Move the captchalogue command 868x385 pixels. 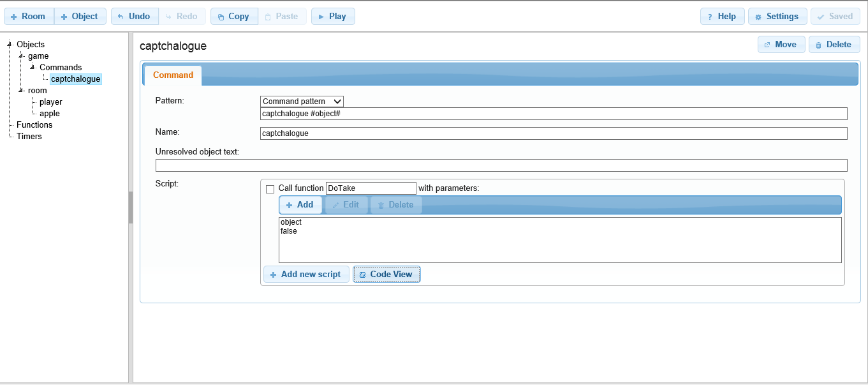click(x=781, y=45)
